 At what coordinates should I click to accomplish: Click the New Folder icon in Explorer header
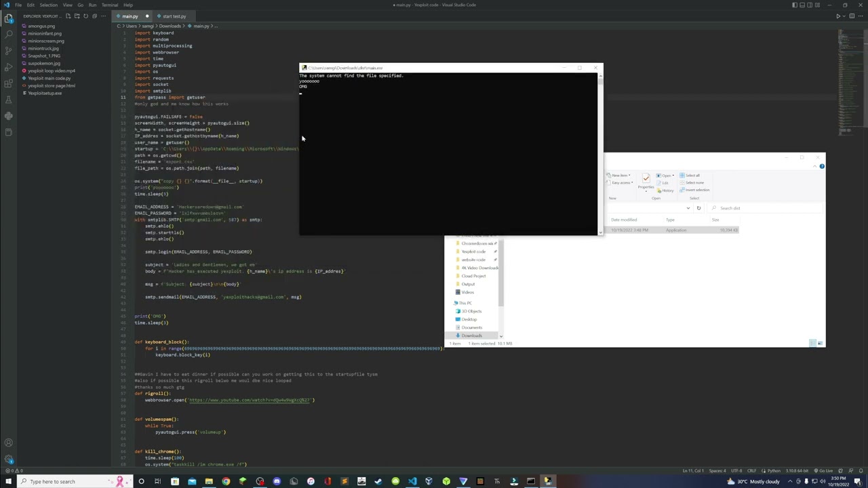click(x=77, y=16)
